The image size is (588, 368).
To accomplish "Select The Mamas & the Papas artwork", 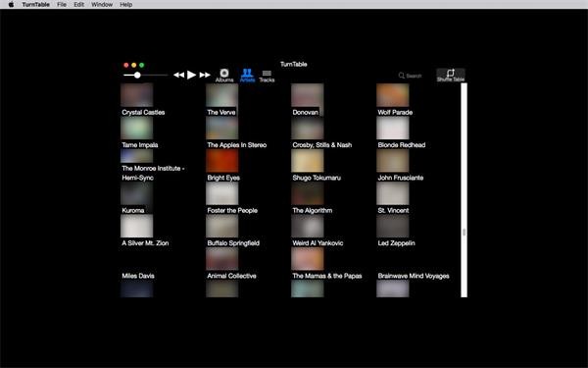I will coord(308,259).
